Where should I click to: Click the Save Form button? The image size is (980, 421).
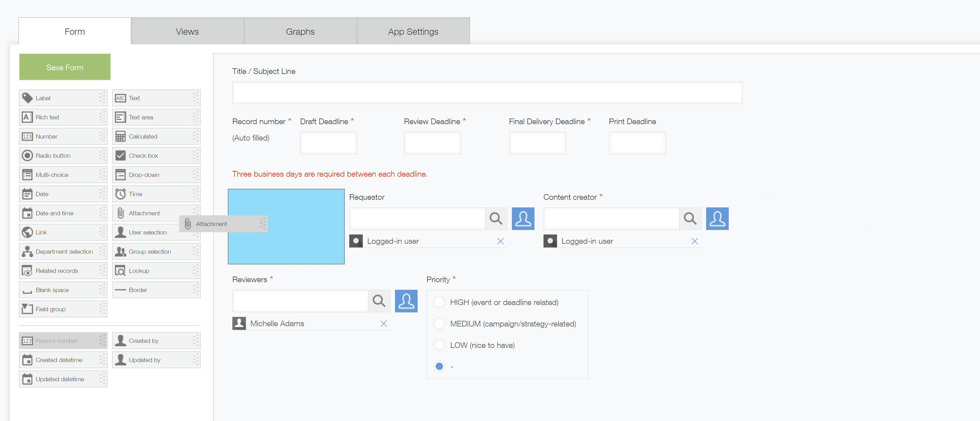[65, 67]
